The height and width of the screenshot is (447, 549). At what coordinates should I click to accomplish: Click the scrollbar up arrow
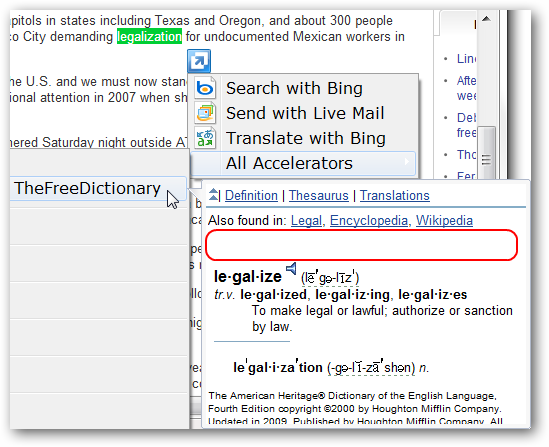pyautogui.click(x=486, y=19)
